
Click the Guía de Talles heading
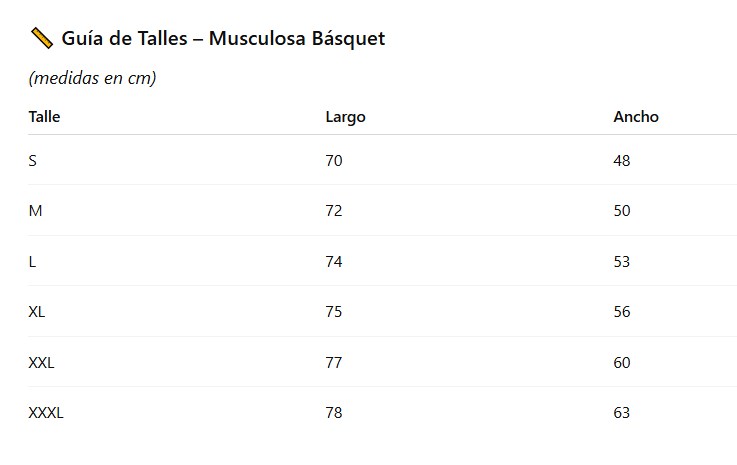click(x=222, y=39)
